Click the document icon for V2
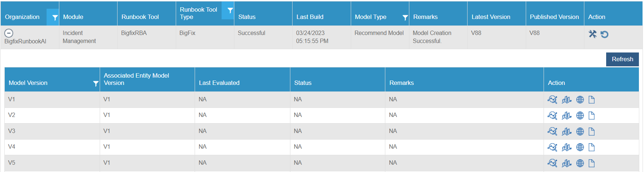Viewport: 644px width, 172px height. point(592,116)
